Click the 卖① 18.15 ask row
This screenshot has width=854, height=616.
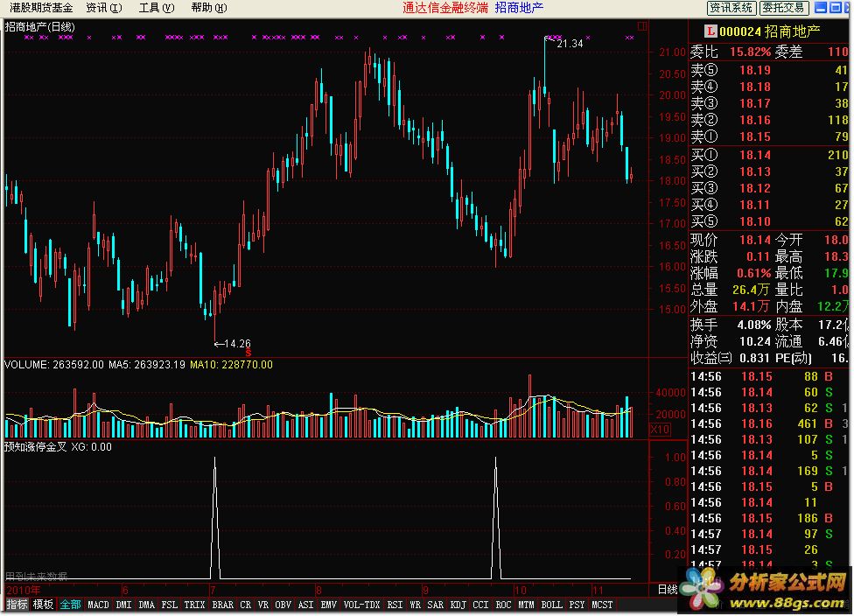coord(769,136)
